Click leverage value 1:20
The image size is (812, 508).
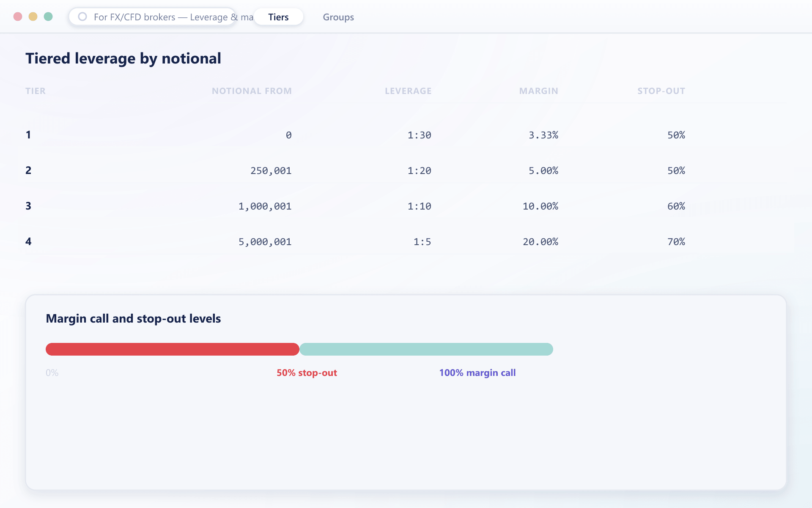click(x=420, y=171)
